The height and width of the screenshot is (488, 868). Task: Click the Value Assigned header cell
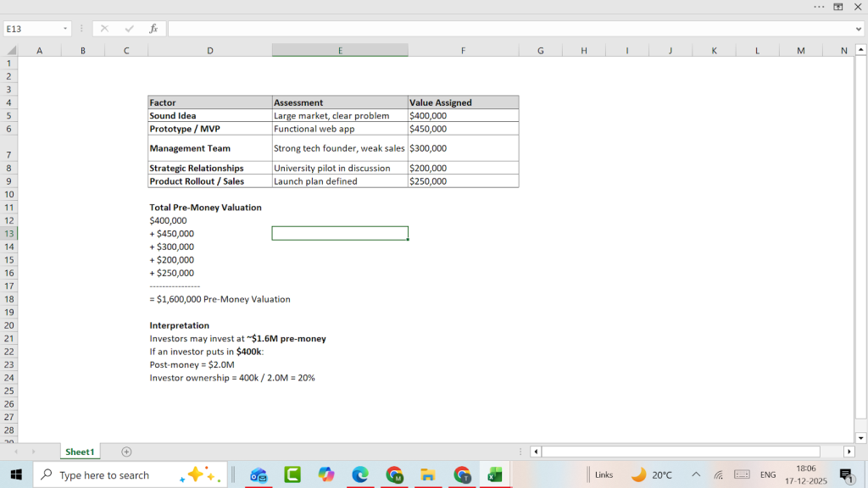(463, 103)
